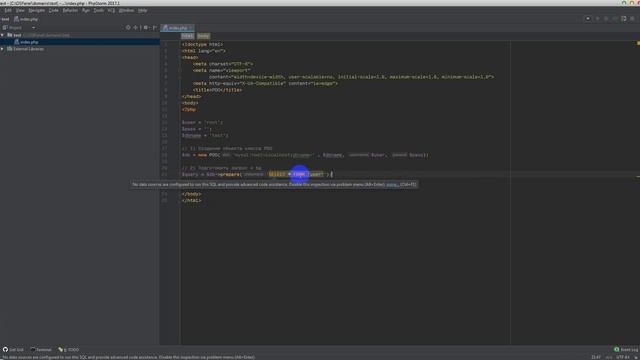Viewport: 640px width, 360px height.
Task: Click the html breadcrumb above the editor
Action: pyautogui.click(x=187, y=36)
